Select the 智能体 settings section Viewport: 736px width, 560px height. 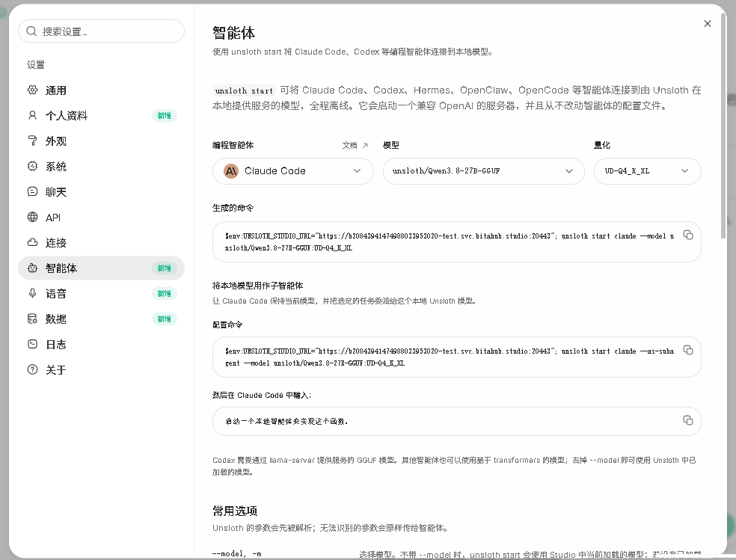[x=101, y=268]
